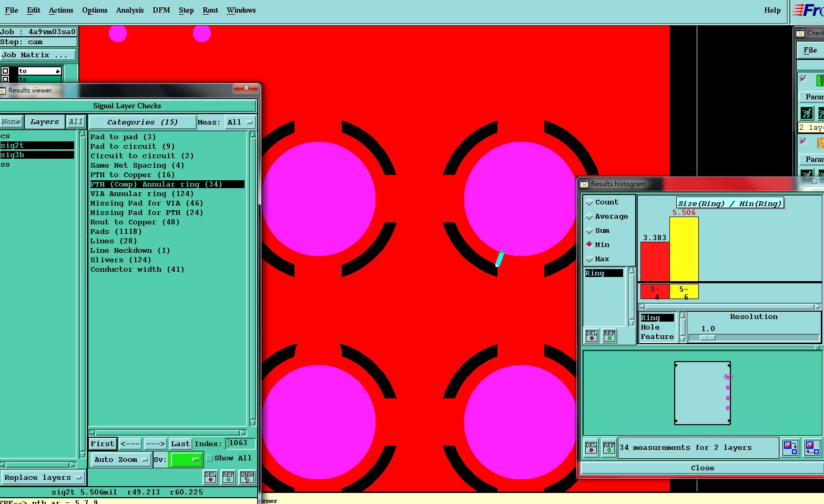Click next result arrow button
Viewport: 824px width, 504px height.
[155, 444]
